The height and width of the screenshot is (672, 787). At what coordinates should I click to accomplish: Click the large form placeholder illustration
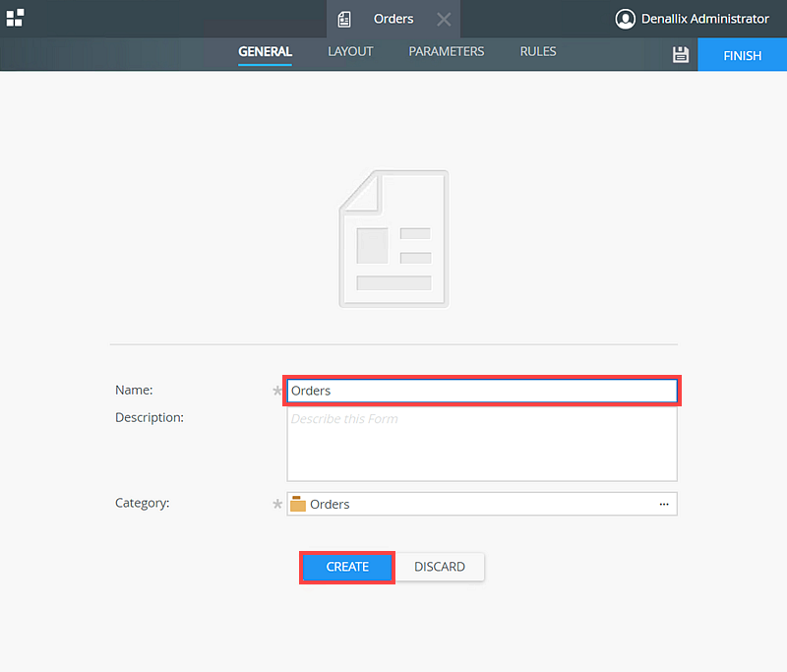click(393, 239)
